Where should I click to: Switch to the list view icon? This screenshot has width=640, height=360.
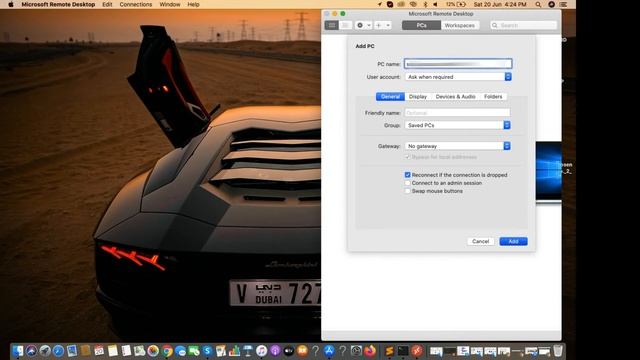point(345,25)
